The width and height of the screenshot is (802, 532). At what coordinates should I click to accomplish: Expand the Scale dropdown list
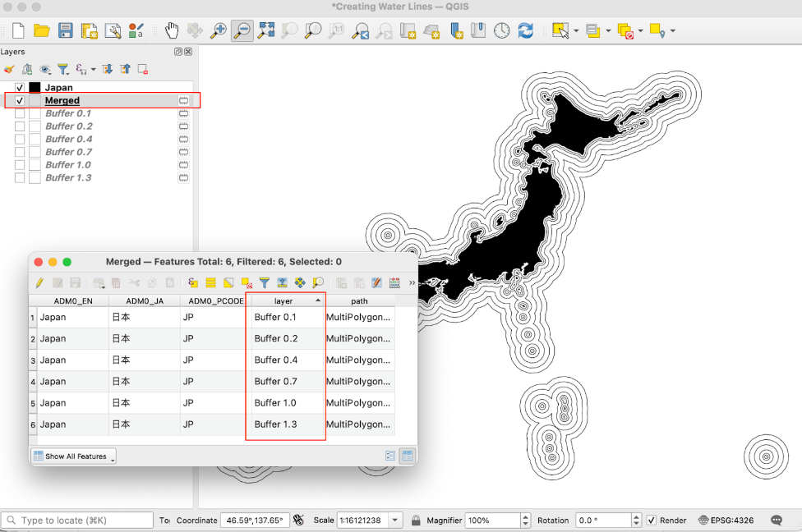[396, 521]
